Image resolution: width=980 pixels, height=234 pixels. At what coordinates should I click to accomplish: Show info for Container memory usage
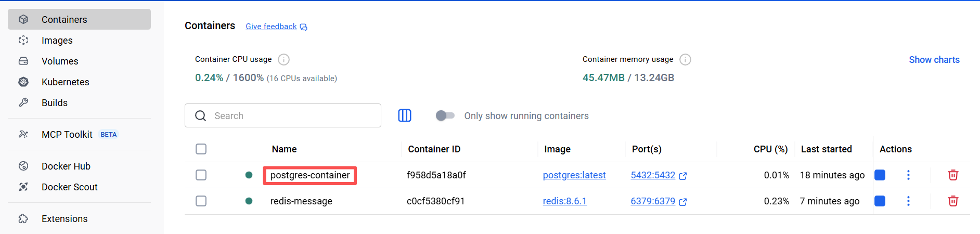(686, 59)
